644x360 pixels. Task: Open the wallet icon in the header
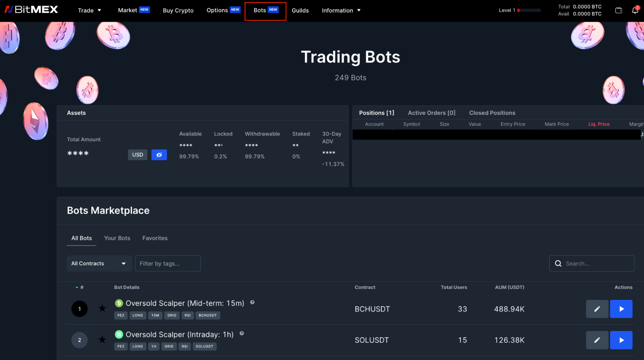619,10
